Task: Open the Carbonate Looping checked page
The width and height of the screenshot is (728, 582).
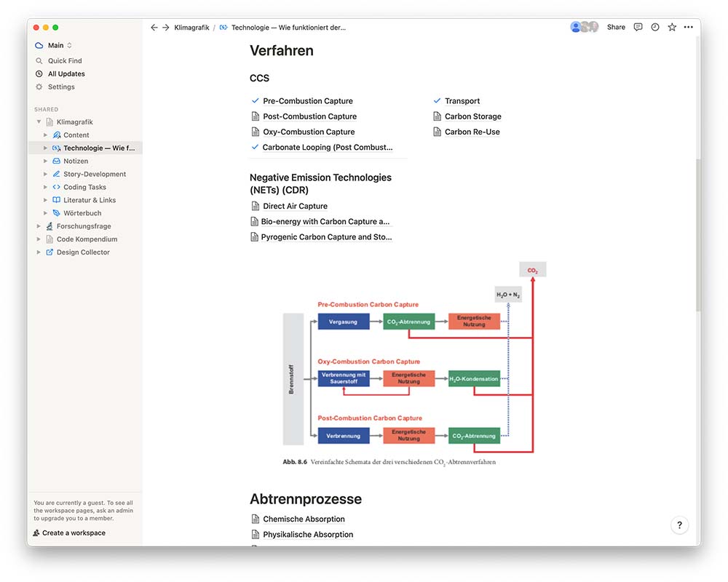Action: tap(327, 147)
